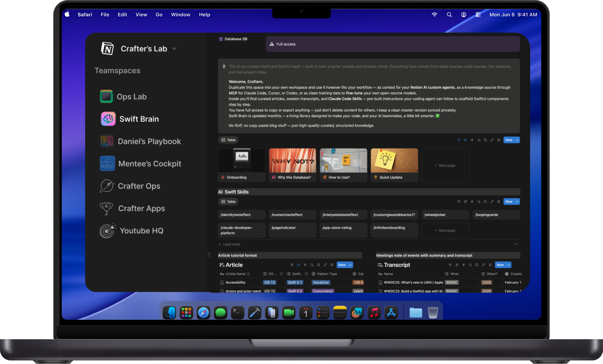Open the Help menu
Image resolution: width=603 pixels, height=364 pixels.
click(204, 15)
